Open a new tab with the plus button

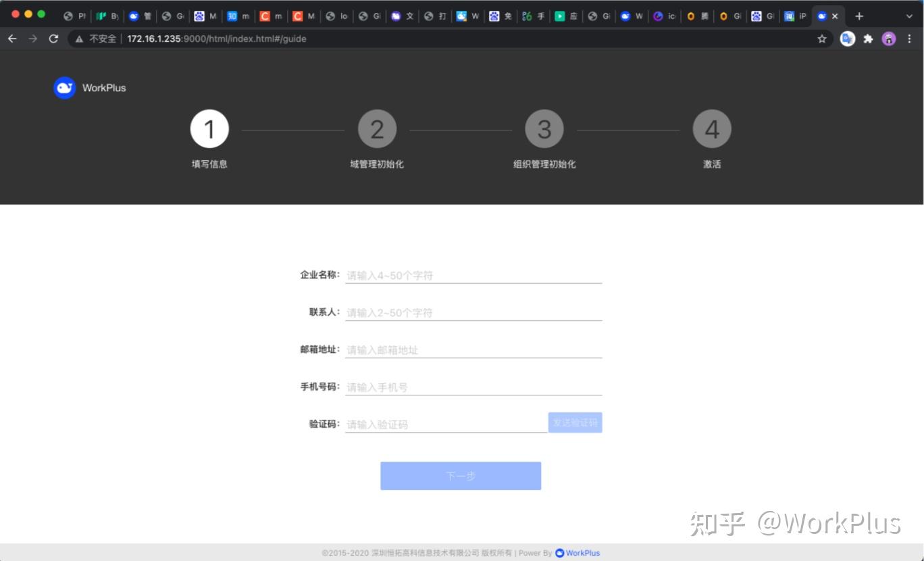tap(858, 16)
